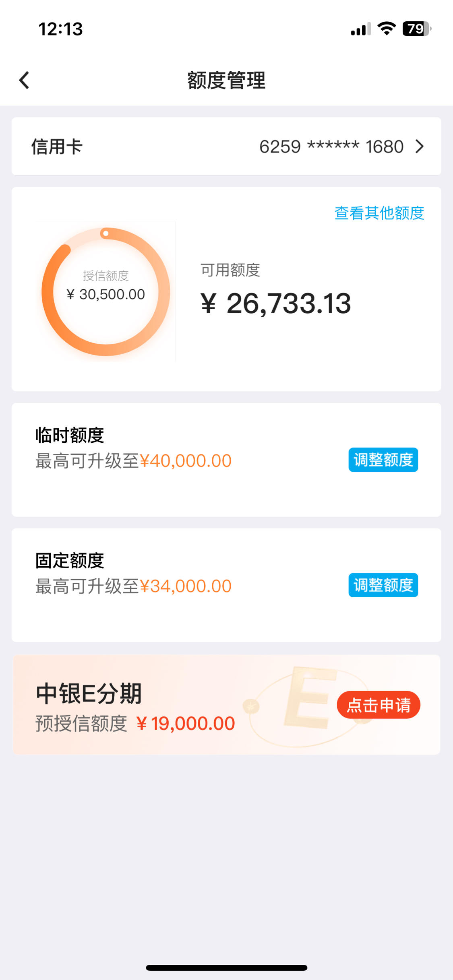Select the 信用卡 card row
The height and width of the screenshot is (980, 453).
click(x=226, y=146)
